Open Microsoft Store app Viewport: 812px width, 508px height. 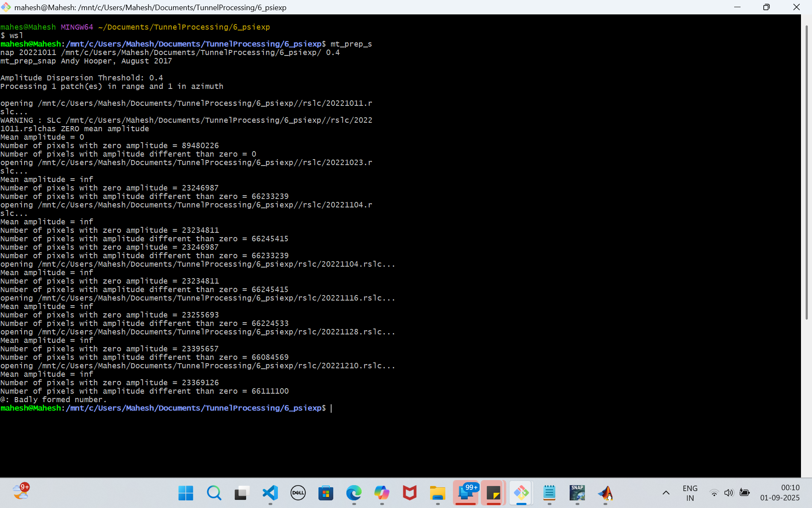326,493
